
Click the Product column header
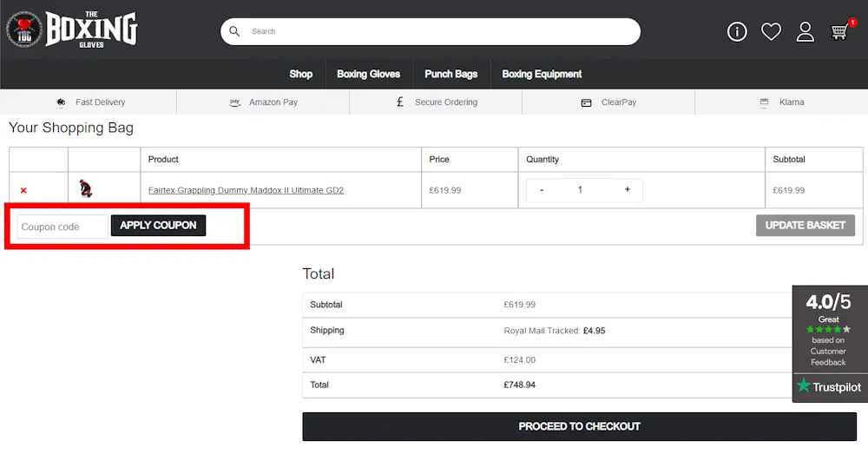point(163,160)
